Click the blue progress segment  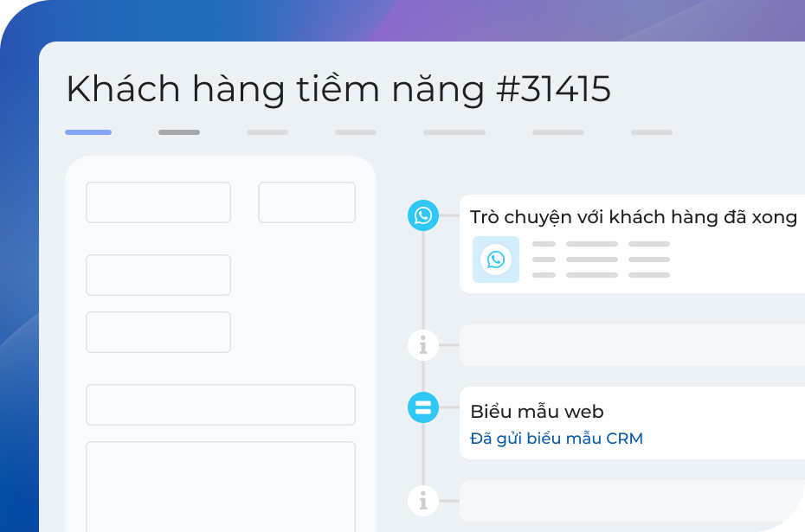[88, 132]
